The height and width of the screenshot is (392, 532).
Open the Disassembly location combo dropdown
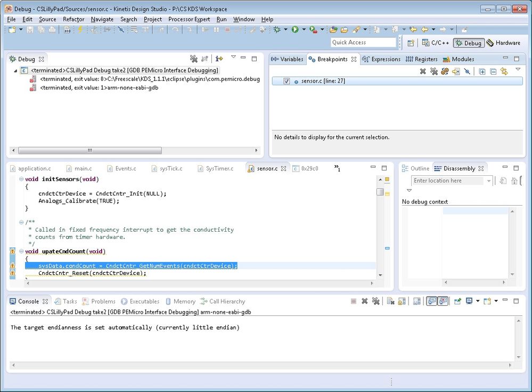coord(488,181)
